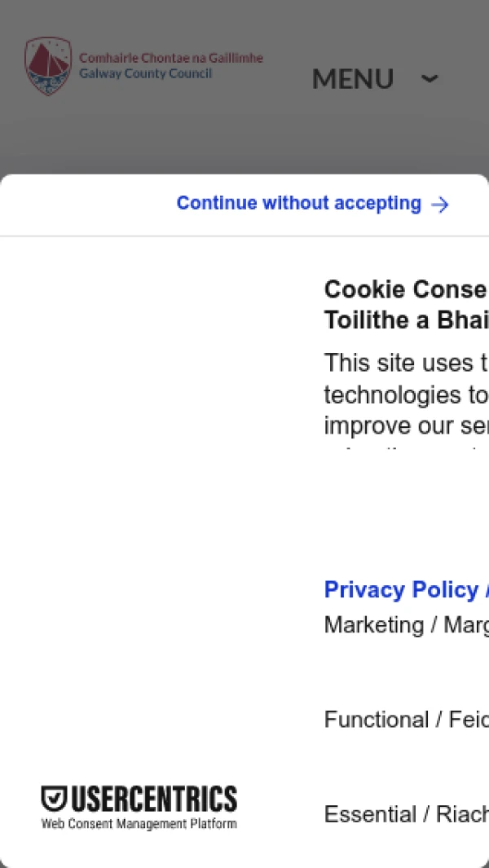The height and width of the screenshot is (868, 489).
Task: Click the Usercentrics shield icon
Action: [54, 799]
